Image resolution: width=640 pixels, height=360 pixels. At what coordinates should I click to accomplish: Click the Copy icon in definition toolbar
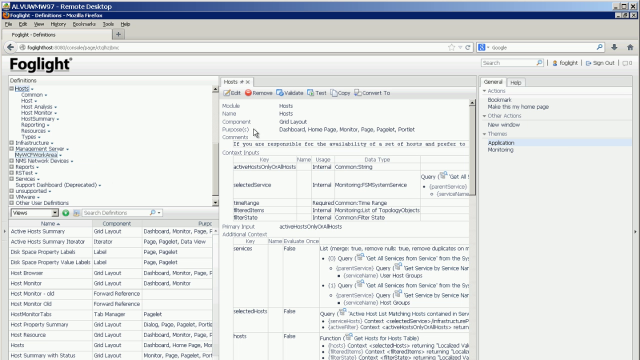click(334, 93)
